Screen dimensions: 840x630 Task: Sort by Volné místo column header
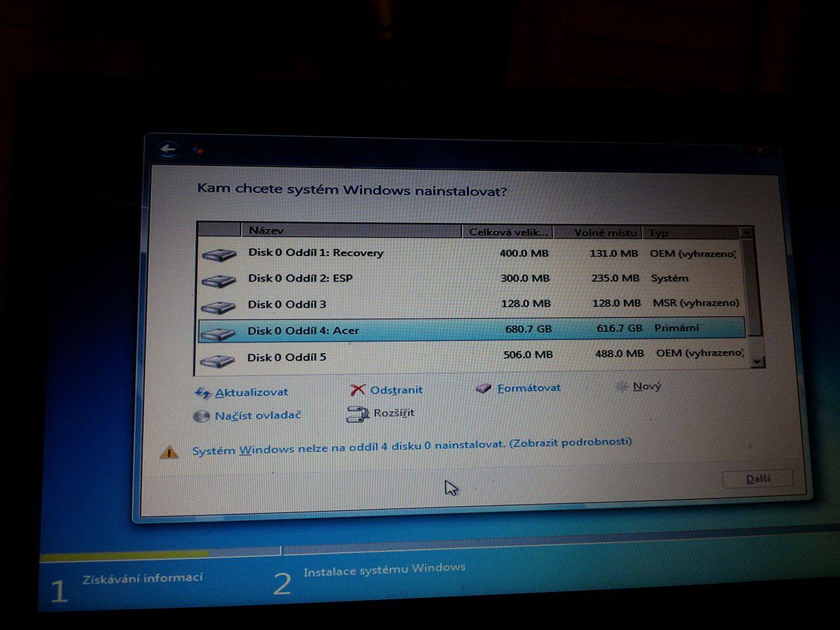[x=598, y=232]
